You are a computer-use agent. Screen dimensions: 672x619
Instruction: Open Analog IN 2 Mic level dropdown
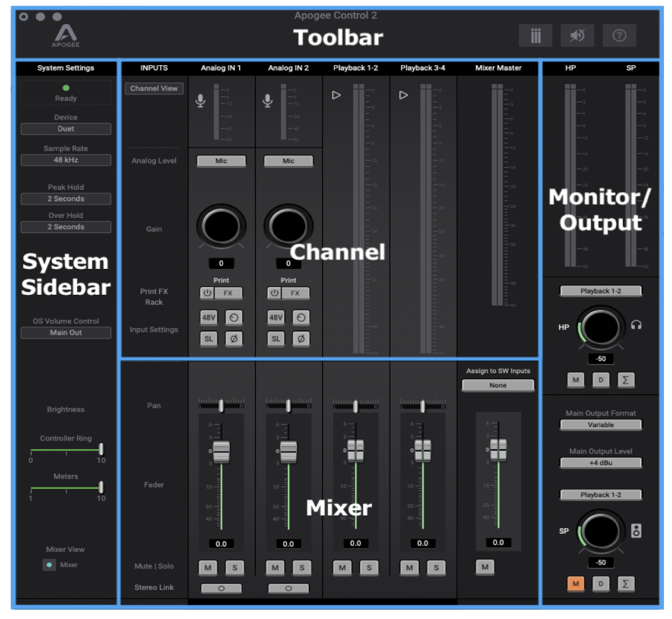[288, 161]
